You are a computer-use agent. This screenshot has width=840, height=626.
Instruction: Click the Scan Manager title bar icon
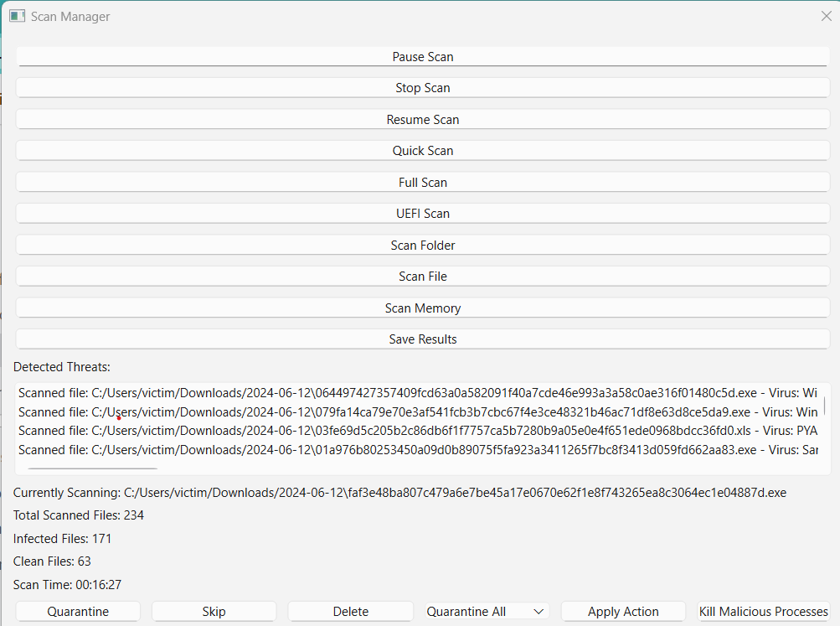click(x=16, y=16)
